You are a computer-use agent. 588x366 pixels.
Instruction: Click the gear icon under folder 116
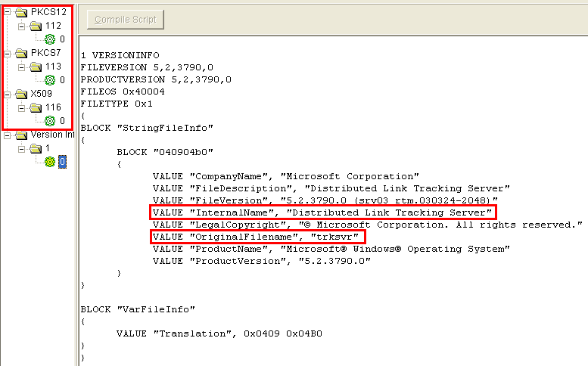click(50, 121)
